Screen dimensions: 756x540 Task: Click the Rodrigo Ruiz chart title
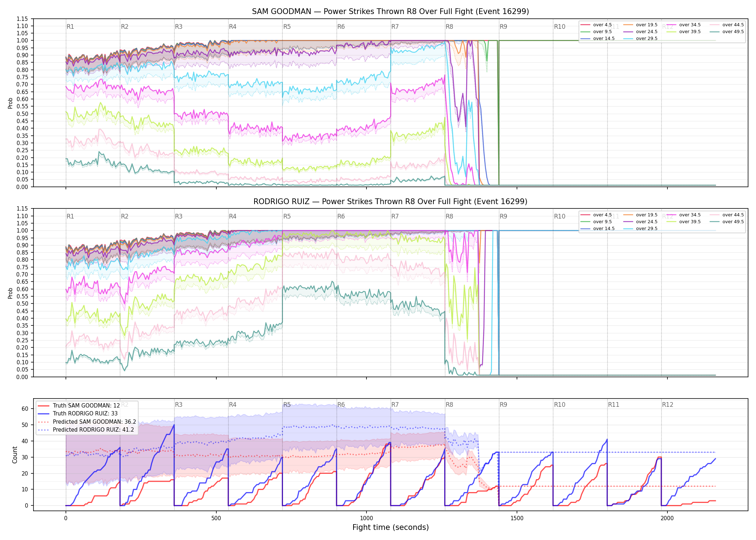(x=391, y=202)
